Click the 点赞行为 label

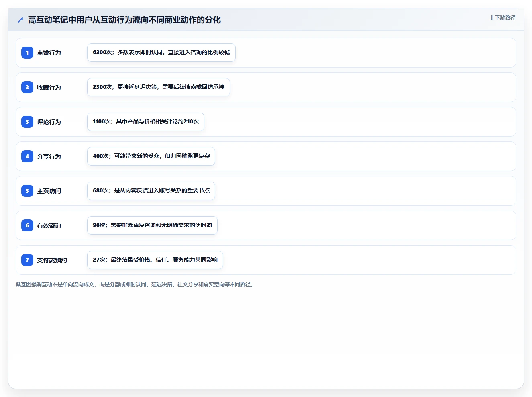[x=49, y=53]
